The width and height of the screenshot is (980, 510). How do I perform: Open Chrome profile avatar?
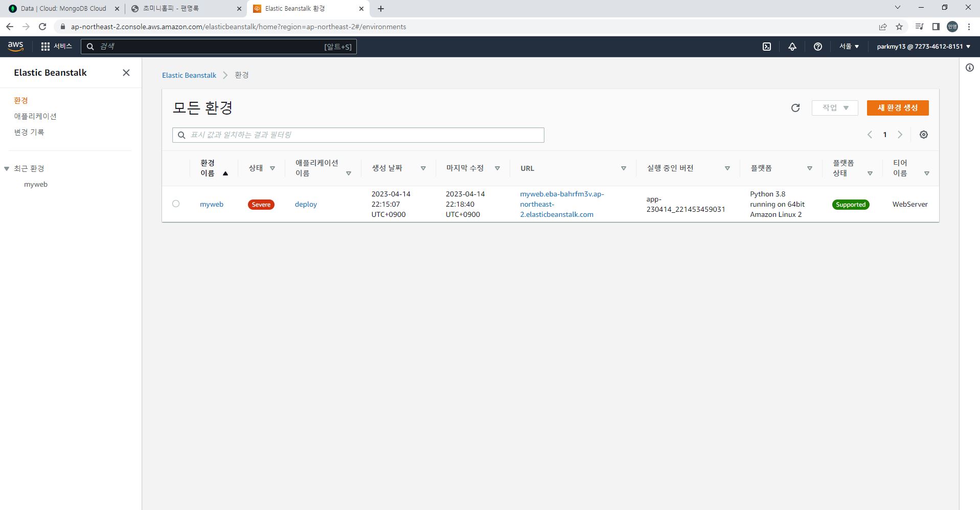pos(952,27)
